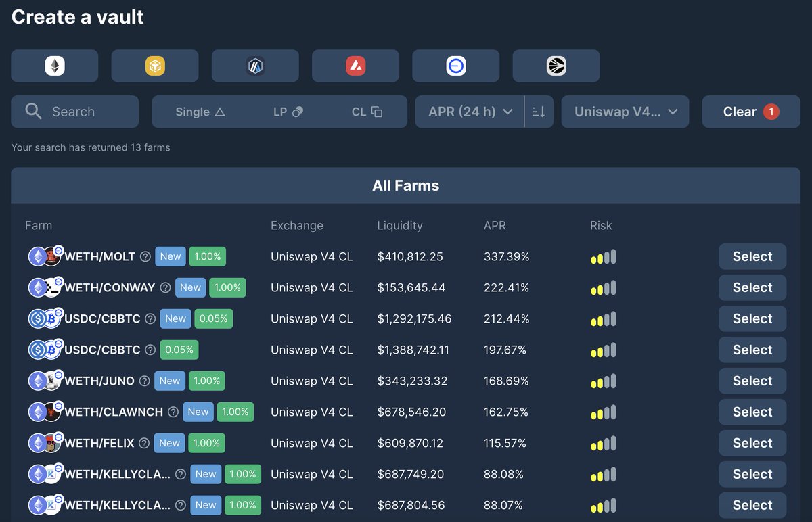Click the WETH/JUNO farm name
812x522 pixels.
pyautogui.click(x=99, y=381)
